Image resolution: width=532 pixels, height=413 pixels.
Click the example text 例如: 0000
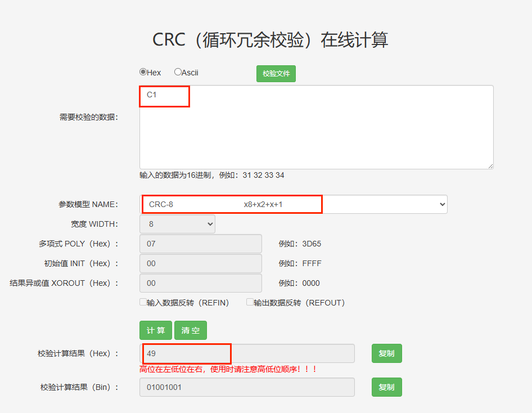point(299,283)
